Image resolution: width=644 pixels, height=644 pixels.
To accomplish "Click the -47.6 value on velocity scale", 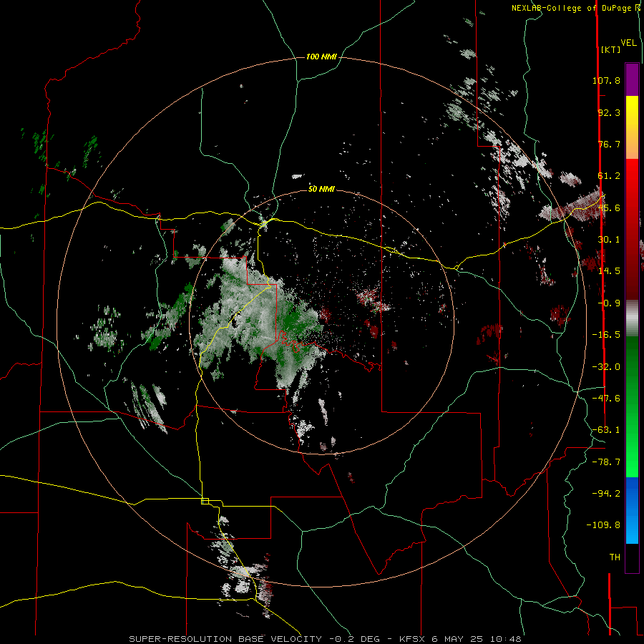I will [x=606, y=399].
